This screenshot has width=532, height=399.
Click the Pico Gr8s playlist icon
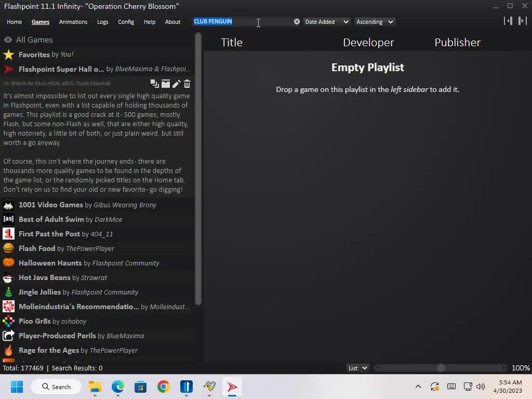tap(8, 321)
